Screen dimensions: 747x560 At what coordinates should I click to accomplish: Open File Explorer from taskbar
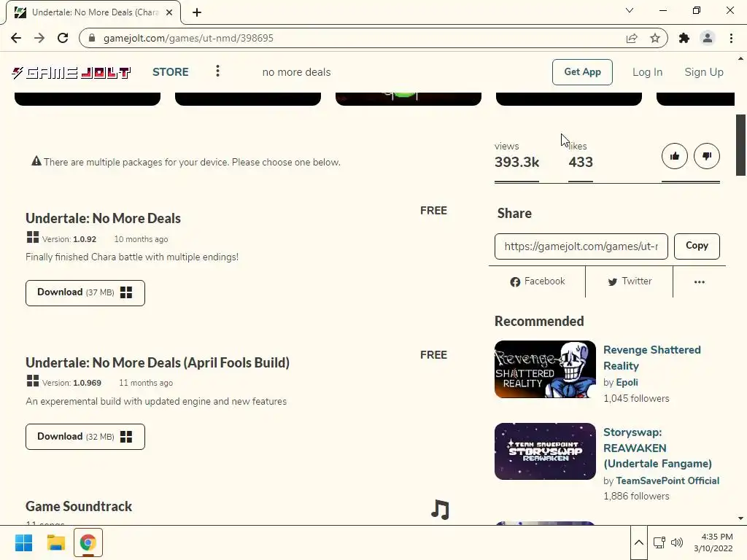coord(55,542)
